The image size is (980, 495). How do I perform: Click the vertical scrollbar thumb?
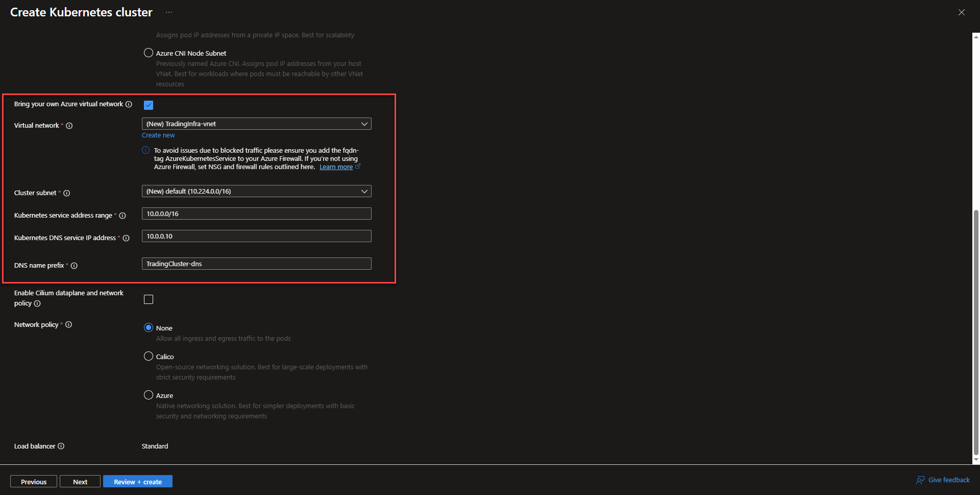point(976,332)
